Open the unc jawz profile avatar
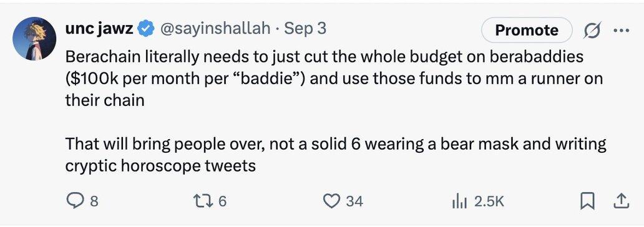This screenshot has height=227, width=644. click(x=34, y=39)
